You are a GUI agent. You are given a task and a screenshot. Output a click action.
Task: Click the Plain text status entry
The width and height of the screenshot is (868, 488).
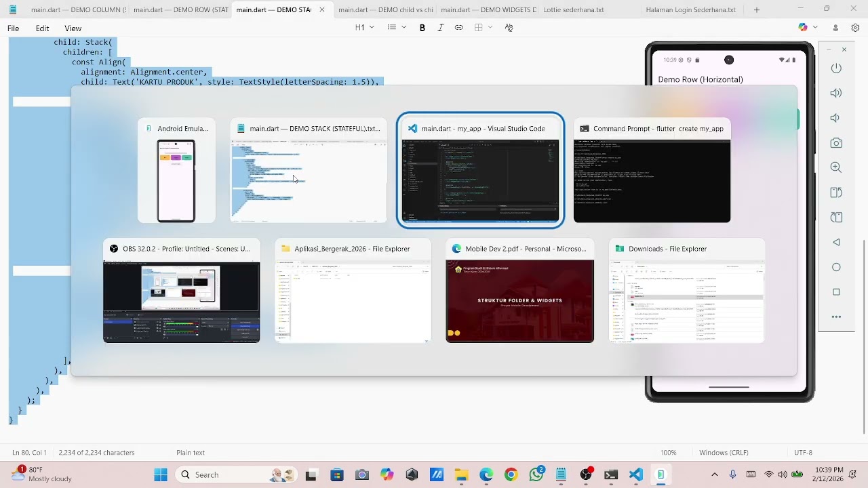191,453
